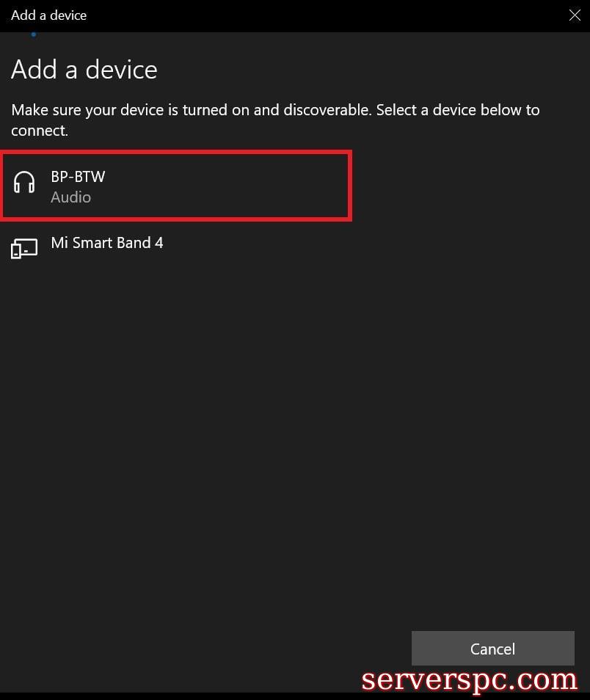Select the BP-BTW device name

[x=78, y=177]
